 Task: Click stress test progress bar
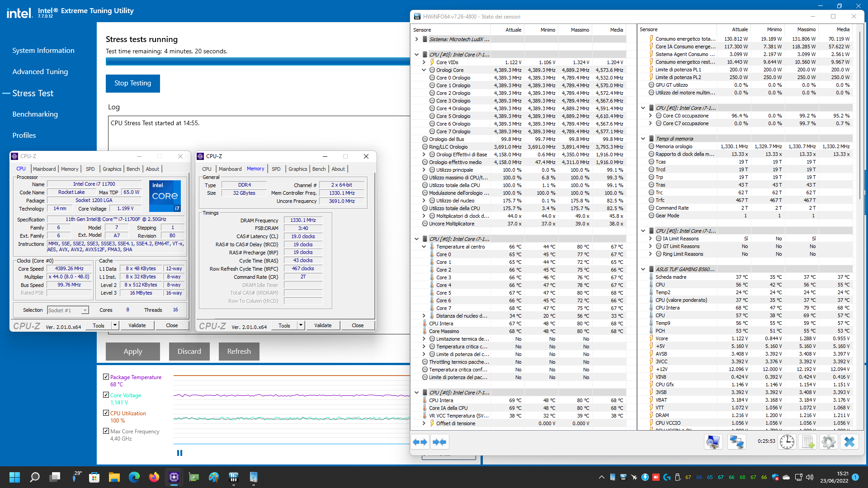tap(258, 61)
